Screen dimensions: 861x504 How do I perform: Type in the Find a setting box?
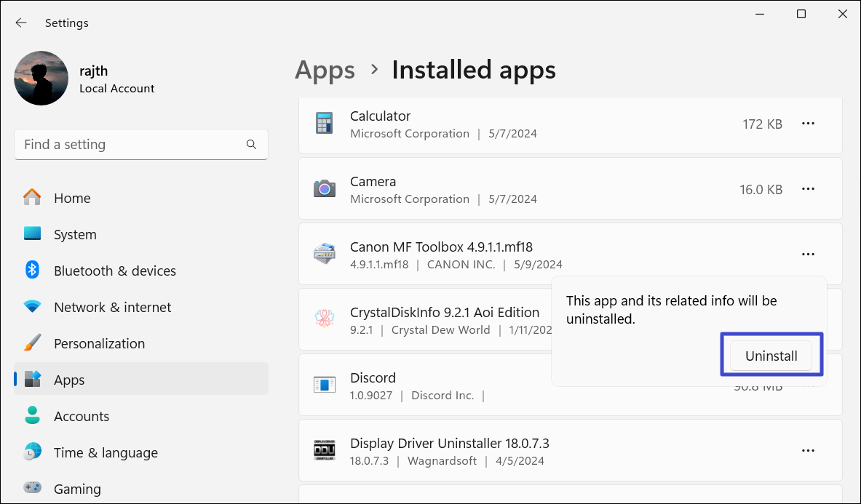pyautogui.click(x=131, y=145)
